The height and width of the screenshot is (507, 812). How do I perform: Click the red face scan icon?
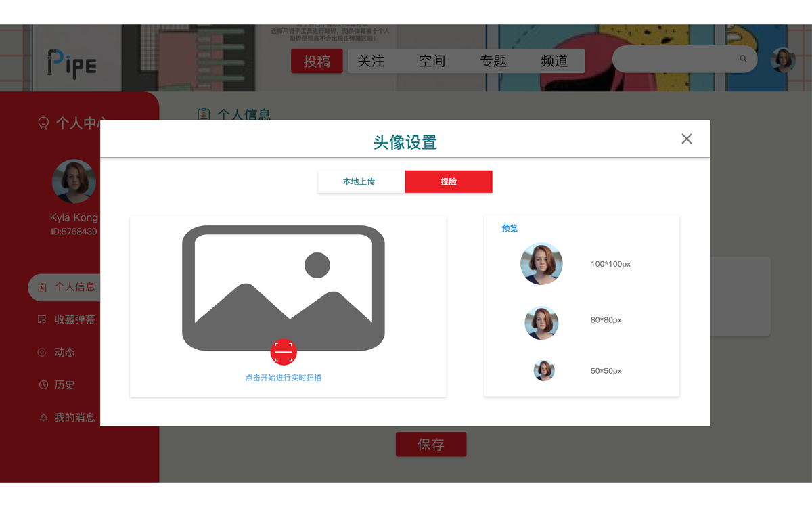pos(284,352)
